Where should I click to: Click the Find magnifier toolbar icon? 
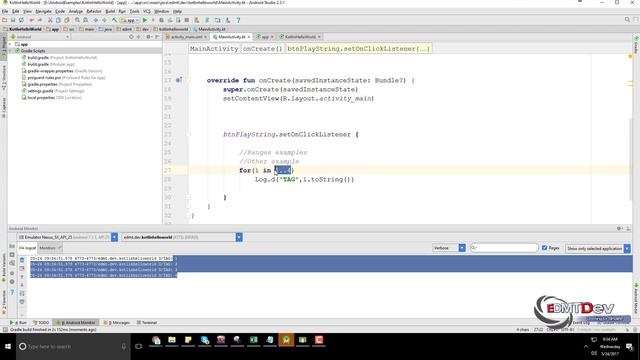77,20
